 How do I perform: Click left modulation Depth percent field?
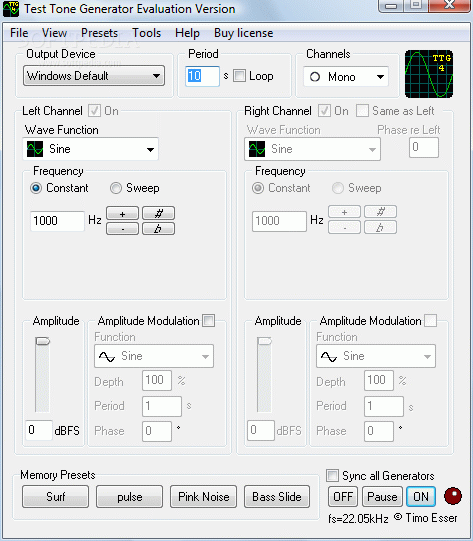pos(157,381)
